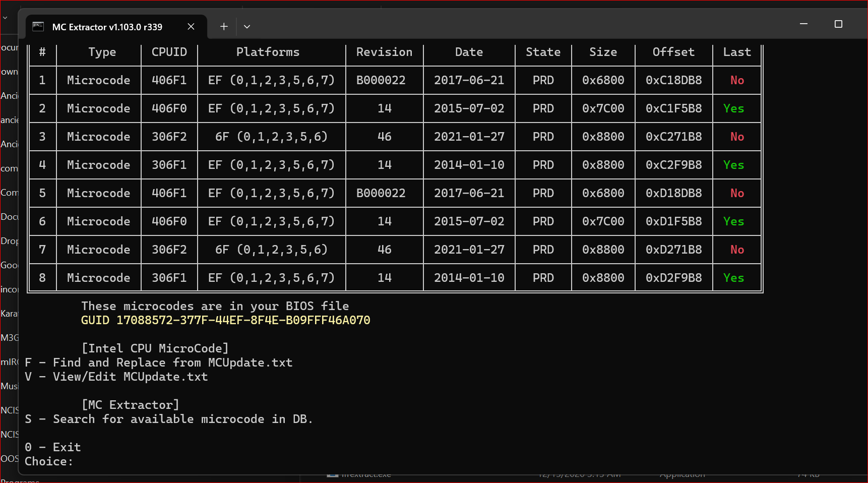
Task: Click the Choice input prompt line
Action: tap(49, 461)
